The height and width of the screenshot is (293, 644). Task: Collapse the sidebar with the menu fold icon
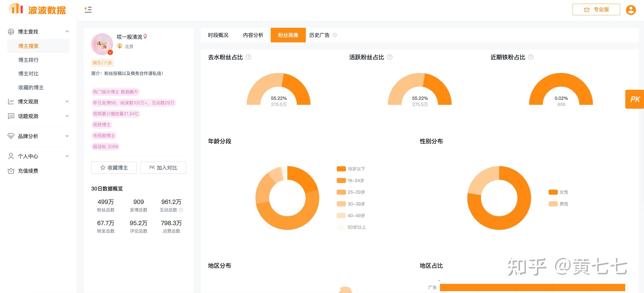(88, 10)
